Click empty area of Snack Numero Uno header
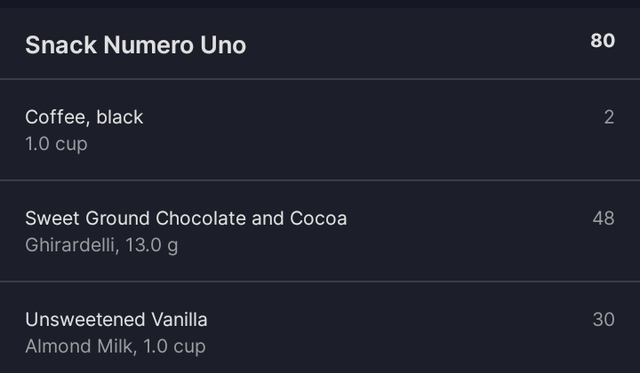640x373 pixels. [x=408, y=44]
